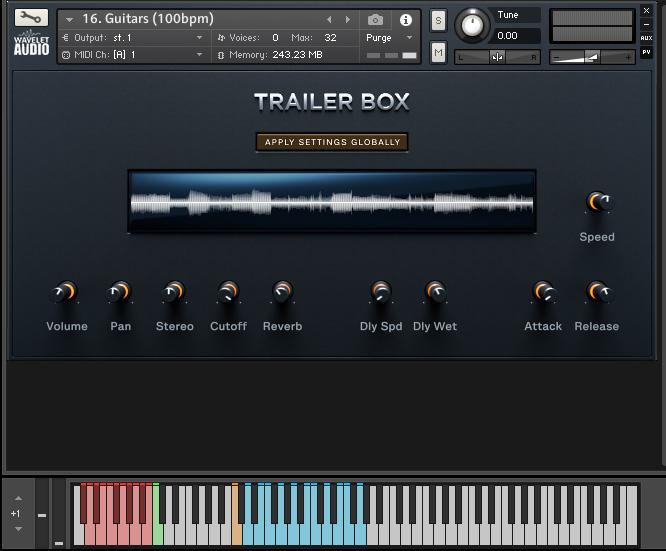The height and width of the screenshot is (551, 666).
Task: Toggle the AUX sends panel
Action: [646, 38]
